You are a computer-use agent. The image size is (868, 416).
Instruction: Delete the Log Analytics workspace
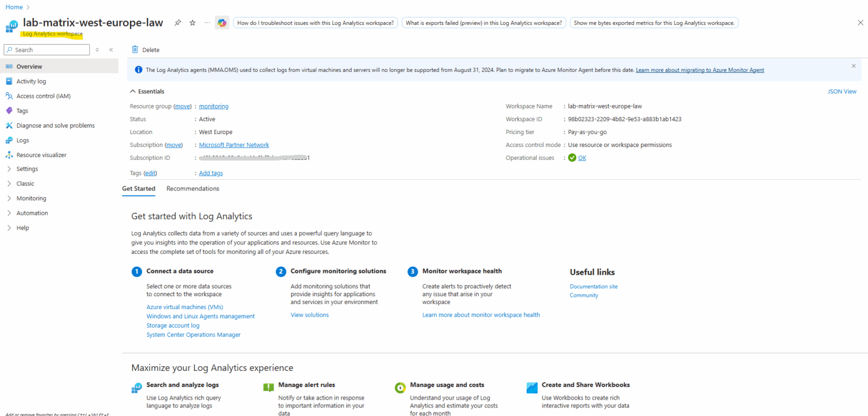pos(145,50)
